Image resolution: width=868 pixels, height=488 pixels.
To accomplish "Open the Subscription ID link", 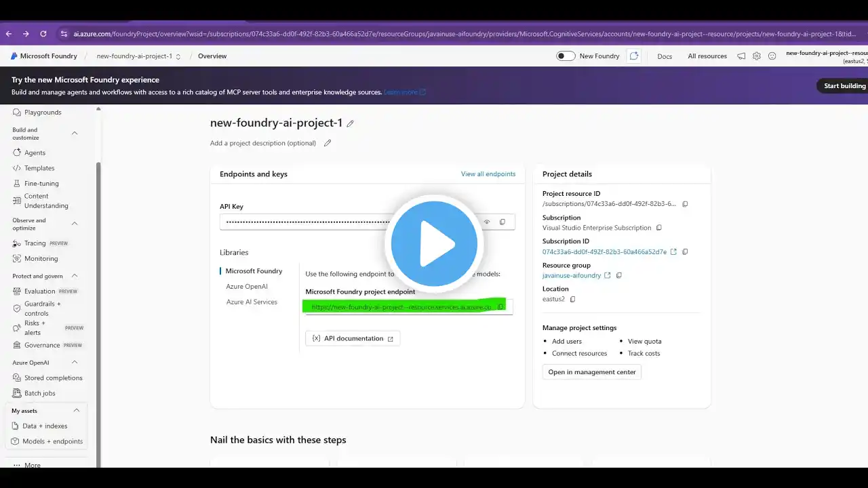I will (x=604, y=252).
